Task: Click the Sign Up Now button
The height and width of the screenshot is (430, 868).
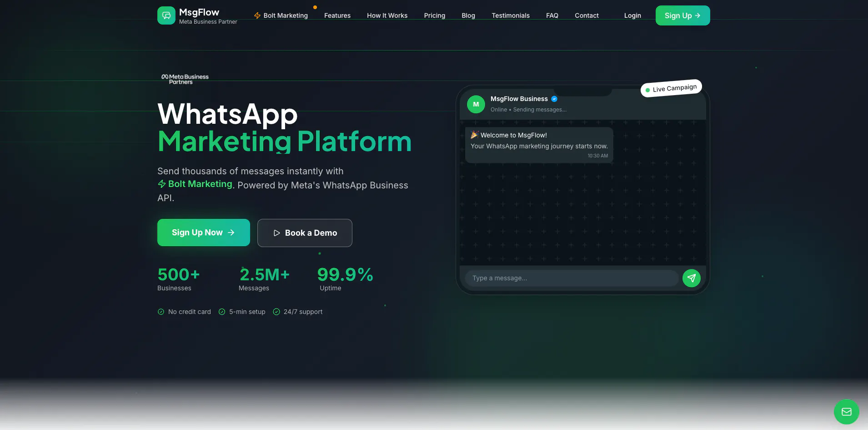Action: pyautogui.click(x=204, y=233)
